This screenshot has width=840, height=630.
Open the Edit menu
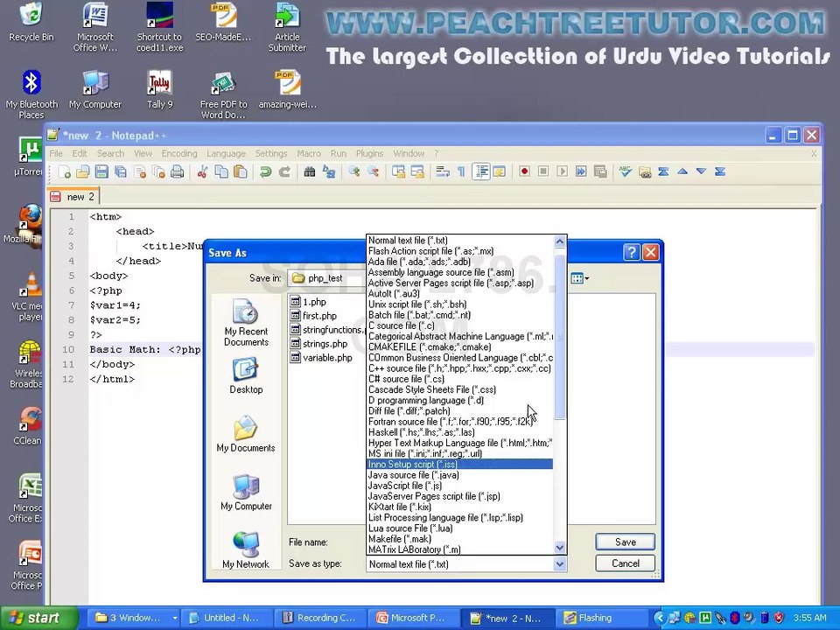tap(80, 154)
